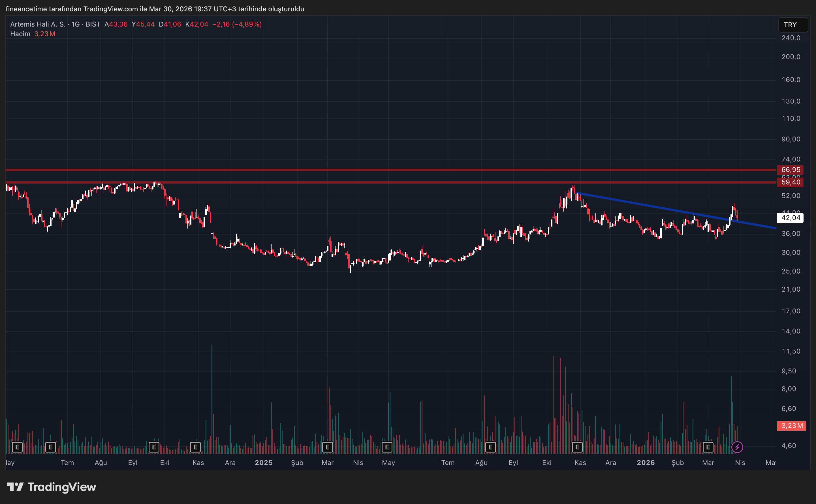Screen dimensions: 816x504
Task: Open the E marker near Kas 2025
Action: click(x=577, y=447)
